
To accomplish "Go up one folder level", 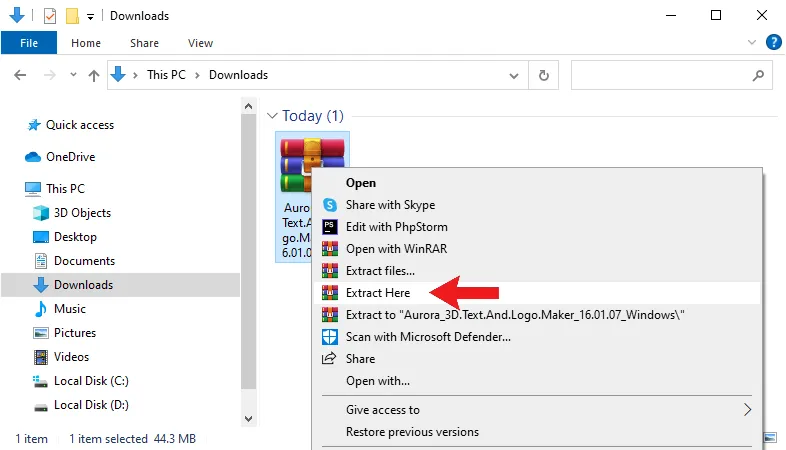I will click(94, 75).
